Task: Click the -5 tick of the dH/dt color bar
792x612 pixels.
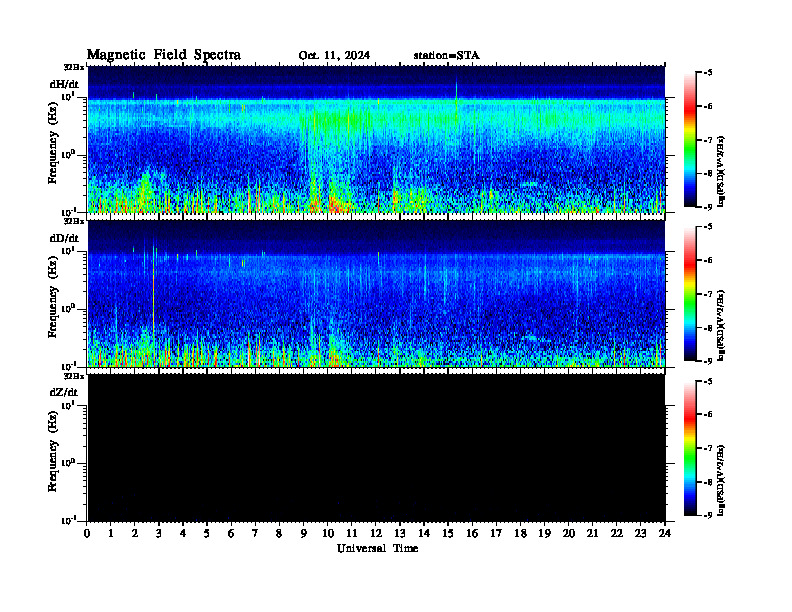Action: tap(708, 73)
